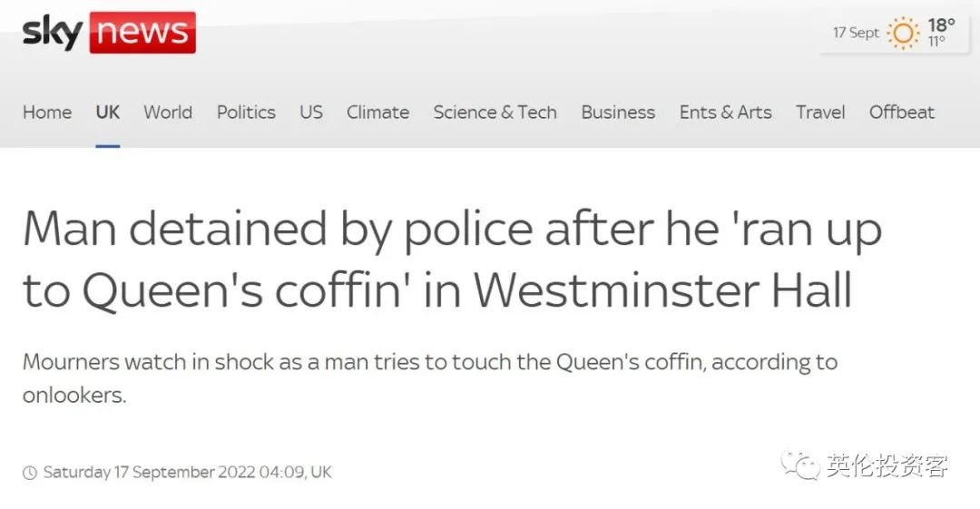Viewport: 980px width, 509px height.
Task: Click the 18° temperature reading
Action: click(x=941, y=25)
